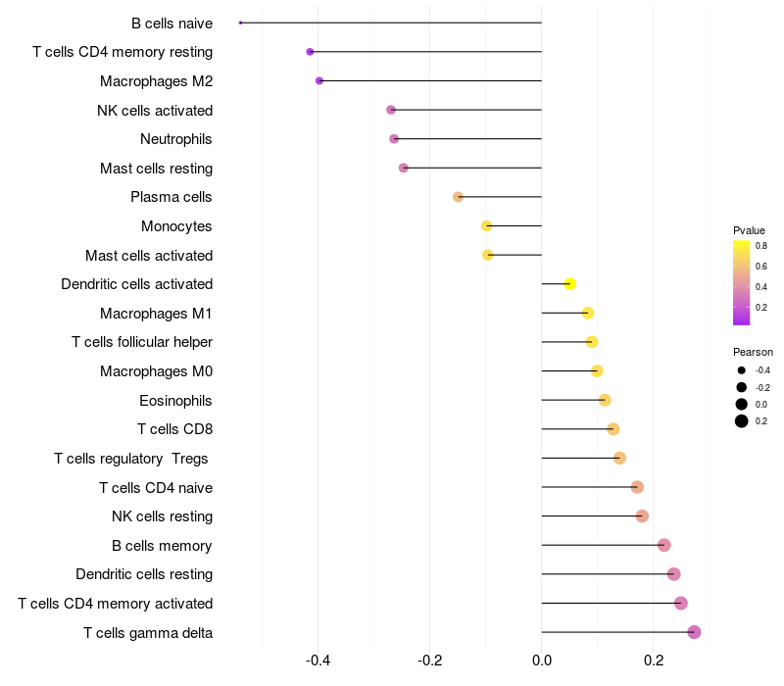Click the Neutrophils axis label
Viewport: 784px width, 686px height.
point(176,139)
